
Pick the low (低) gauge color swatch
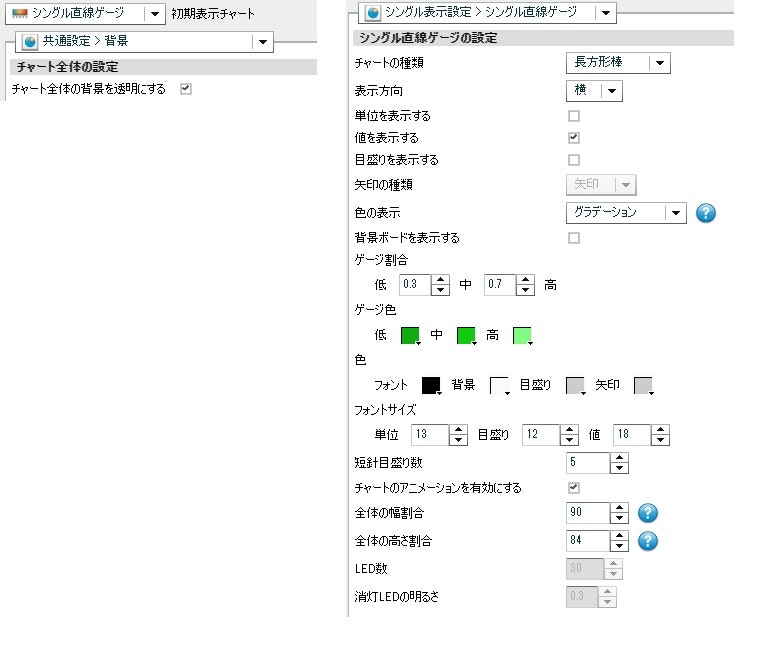[x=410, y=336]
